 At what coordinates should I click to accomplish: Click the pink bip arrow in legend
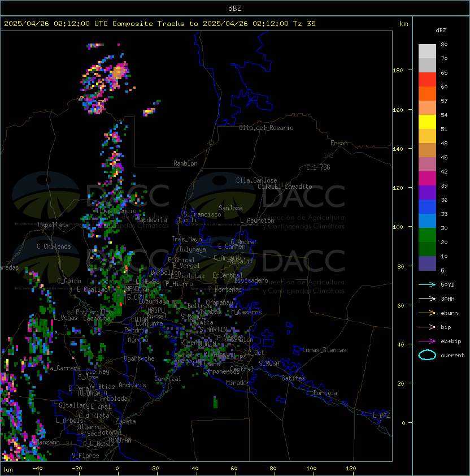click(x=427, y=327)
